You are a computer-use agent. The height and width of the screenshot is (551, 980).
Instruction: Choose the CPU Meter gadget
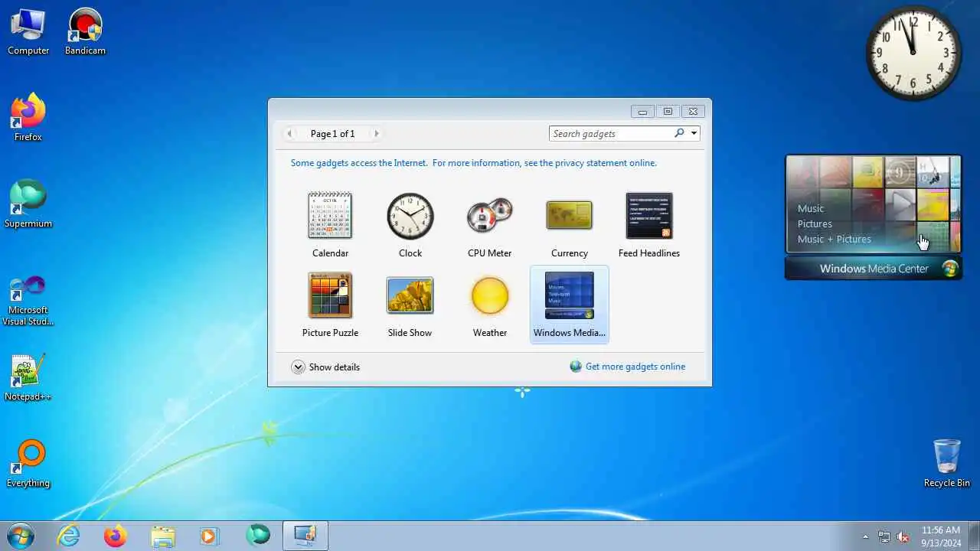pos(490,216)
